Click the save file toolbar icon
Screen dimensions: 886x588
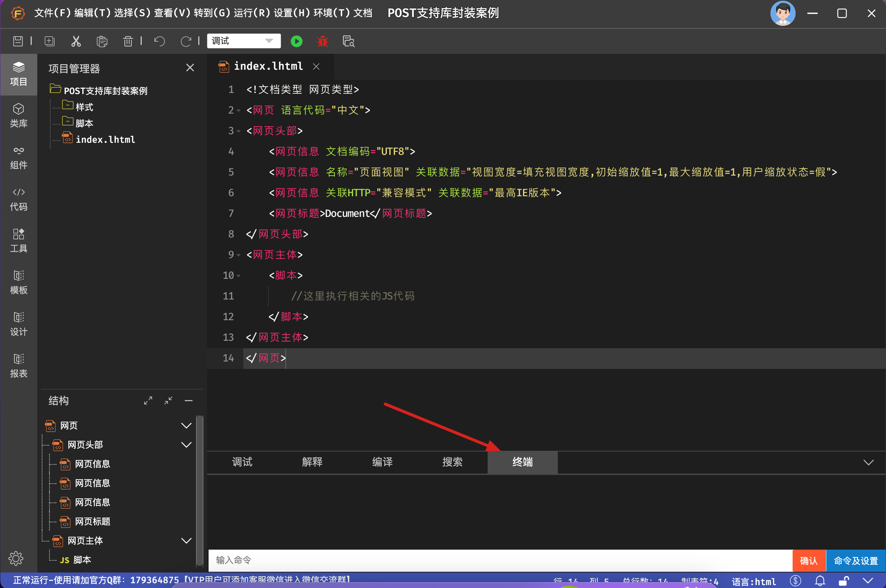tap(18, 41)
